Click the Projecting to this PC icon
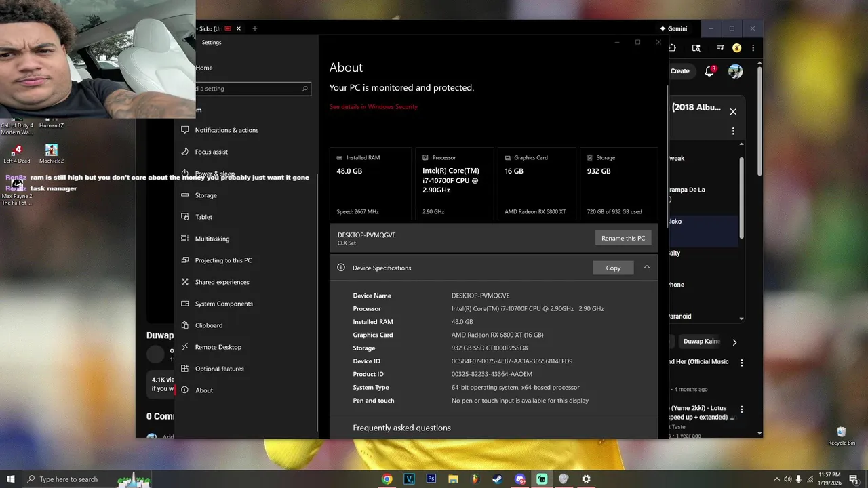The width and height of the screenshot is (868, 488). click(184, 260)
